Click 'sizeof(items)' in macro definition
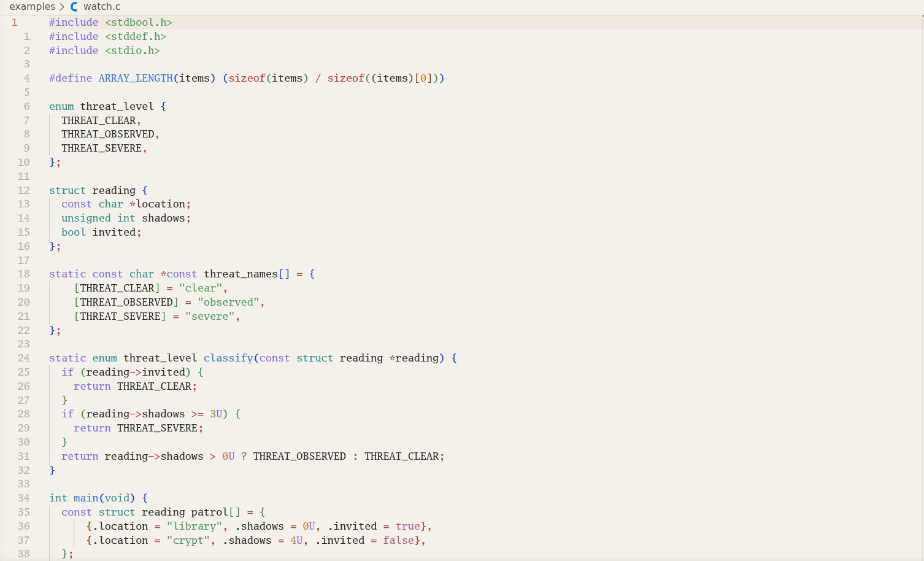Screen dimensions: 924x561 268,78
